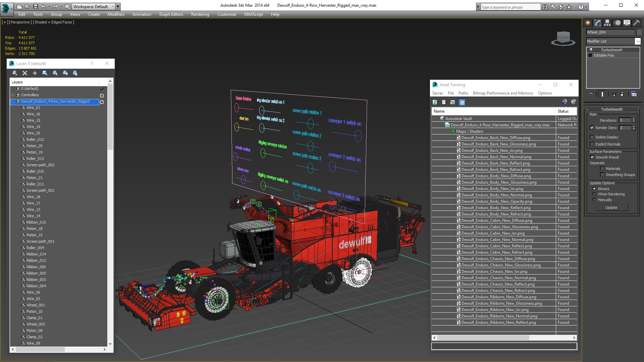Open the Utilities hammer panel tab
The width and height of the screenshot is (644, 362).
pyautogui.click(x=636, y=23)
